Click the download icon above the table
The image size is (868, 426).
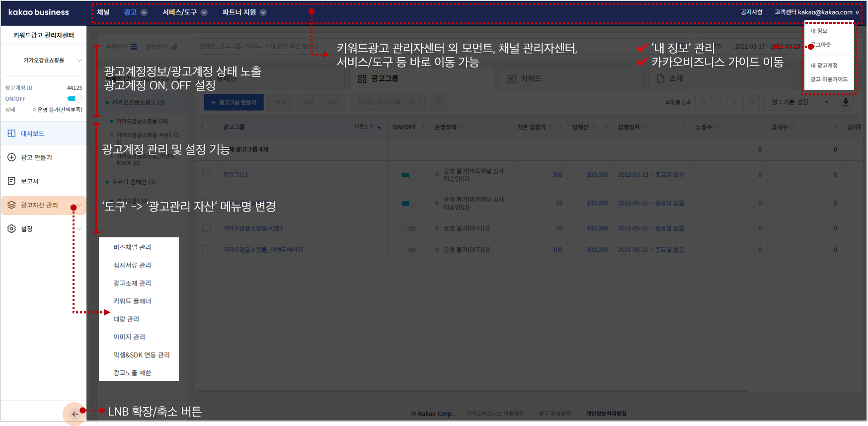846,102
